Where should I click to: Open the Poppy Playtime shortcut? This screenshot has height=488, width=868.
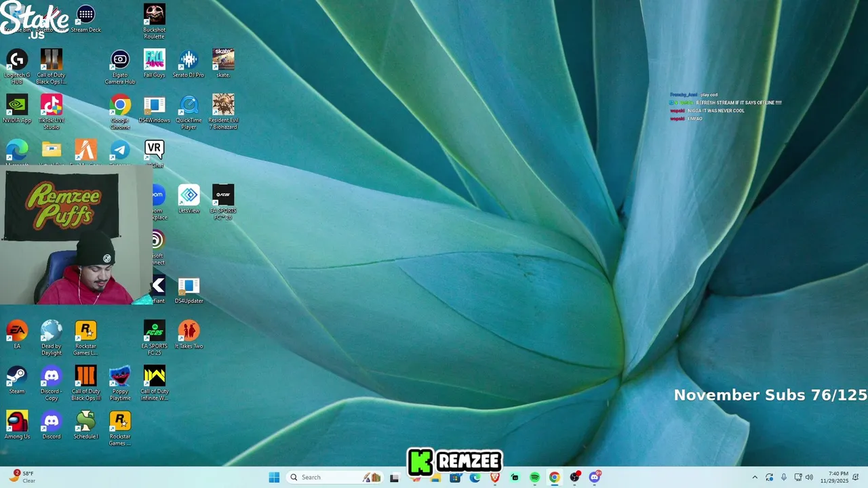point(120,384)
